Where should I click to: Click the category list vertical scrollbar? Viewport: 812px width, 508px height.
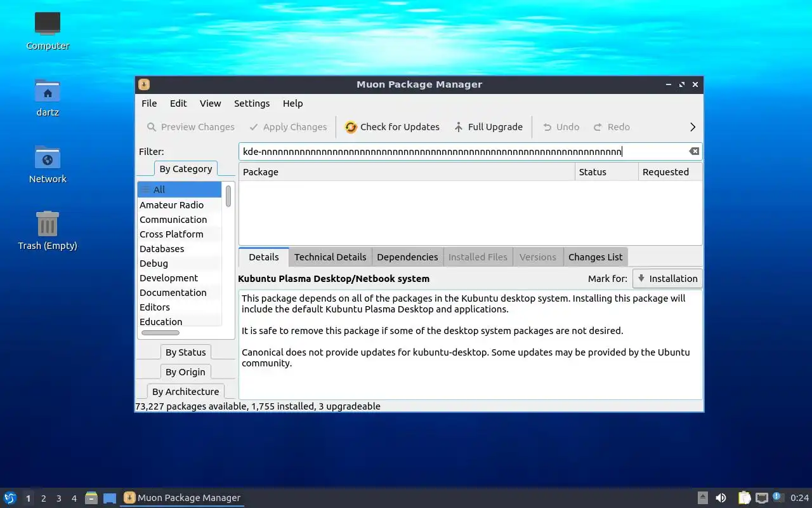[x=228, y=196]
